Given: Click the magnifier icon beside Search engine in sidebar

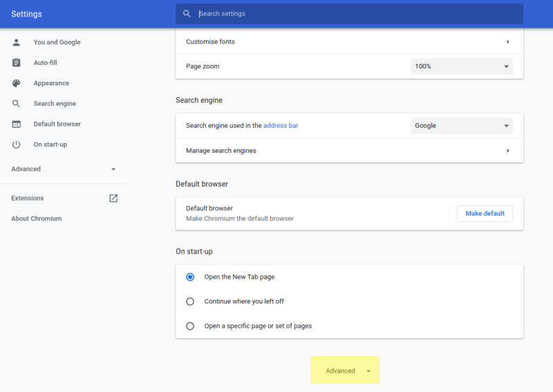Looking at the screenshot, I should tap(16, 104).
